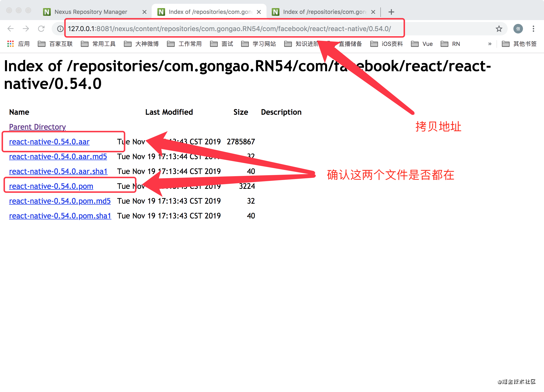Go to Parent Directory link

coord(37,127)
